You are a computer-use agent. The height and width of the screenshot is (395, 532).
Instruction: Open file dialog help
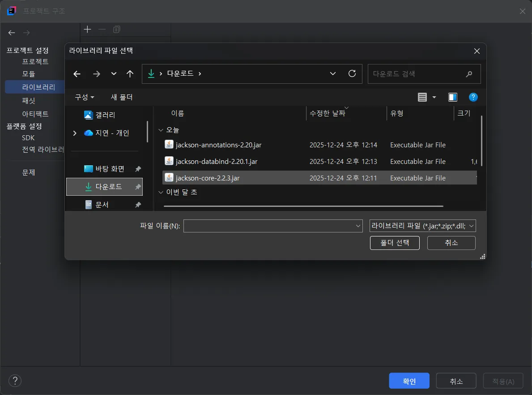pyautogui.click(x=473, y=98)
